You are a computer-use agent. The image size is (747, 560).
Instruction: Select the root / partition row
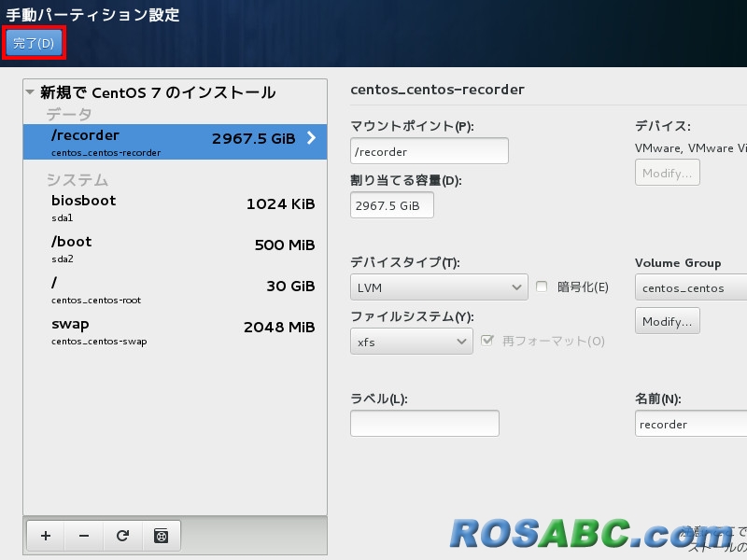point(175,290)
